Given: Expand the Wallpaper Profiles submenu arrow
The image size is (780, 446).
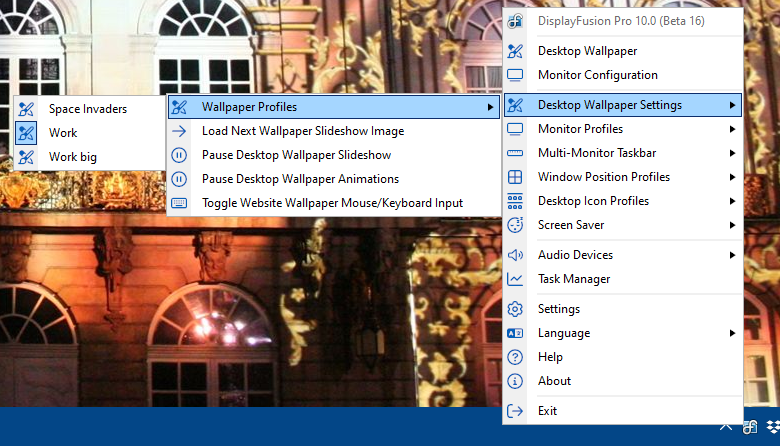Looking at the screenshot, I should coord(490,107).
